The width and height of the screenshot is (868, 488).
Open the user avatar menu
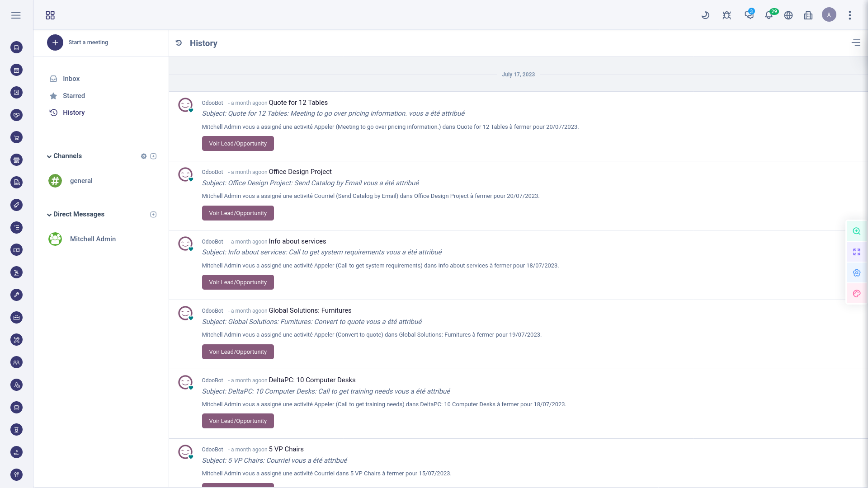coord(829,15)
